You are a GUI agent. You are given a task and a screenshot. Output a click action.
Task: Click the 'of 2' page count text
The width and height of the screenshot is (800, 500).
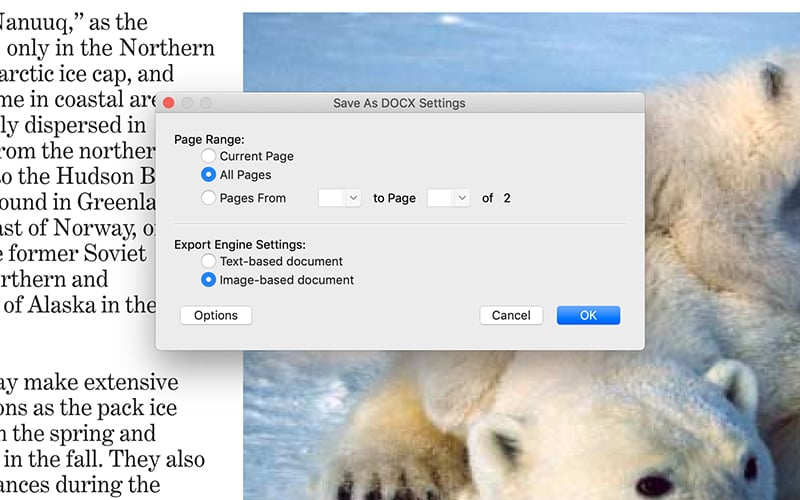(496, 198)
